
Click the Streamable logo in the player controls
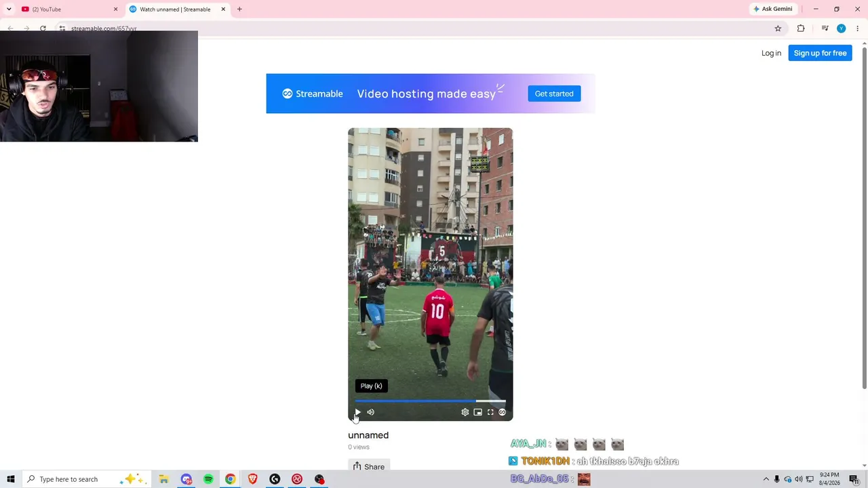502,412
